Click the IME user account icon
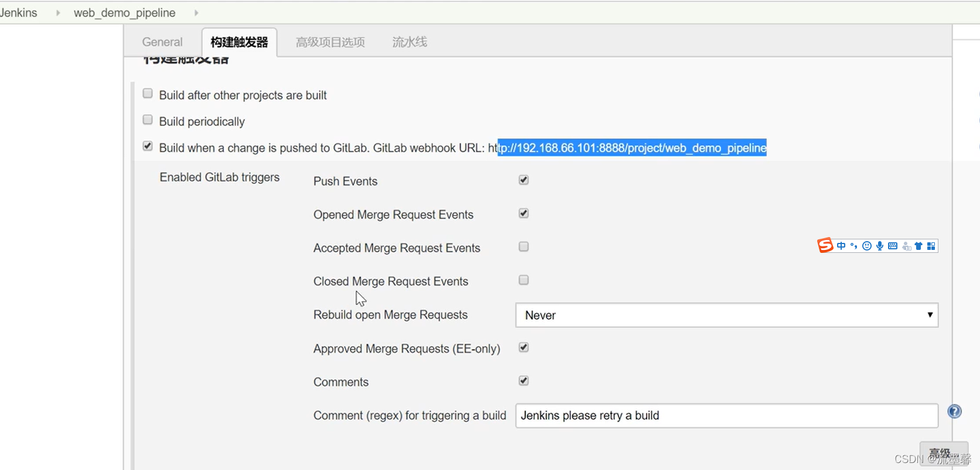980x470 pixels. click(906, 246)
